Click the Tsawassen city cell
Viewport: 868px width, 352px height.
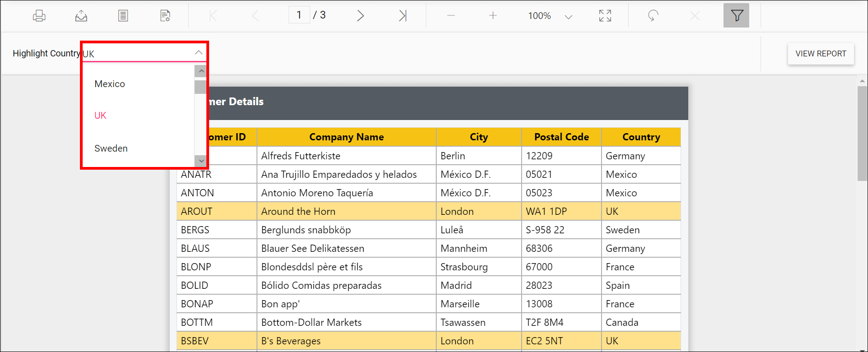(479, 322)
